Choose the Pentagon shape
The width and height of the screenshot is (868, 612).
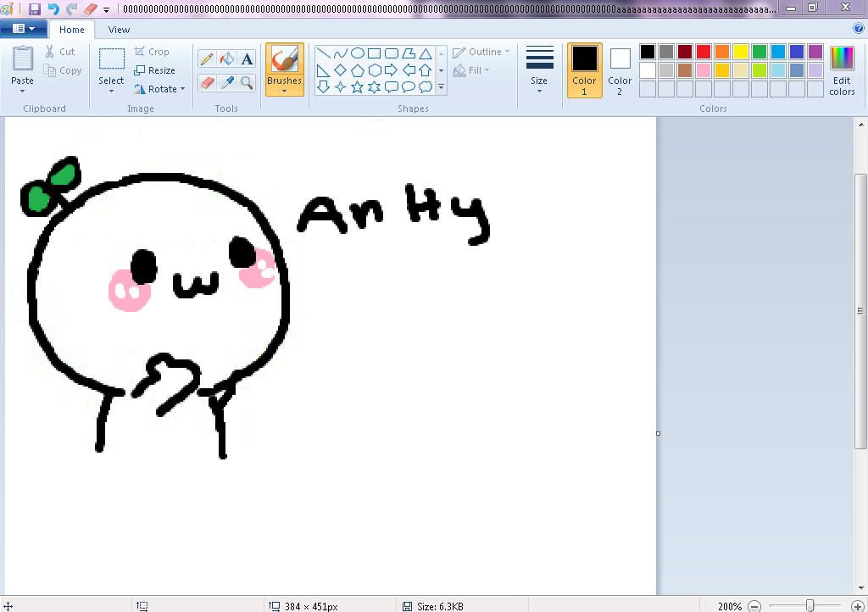click(358, 70)
